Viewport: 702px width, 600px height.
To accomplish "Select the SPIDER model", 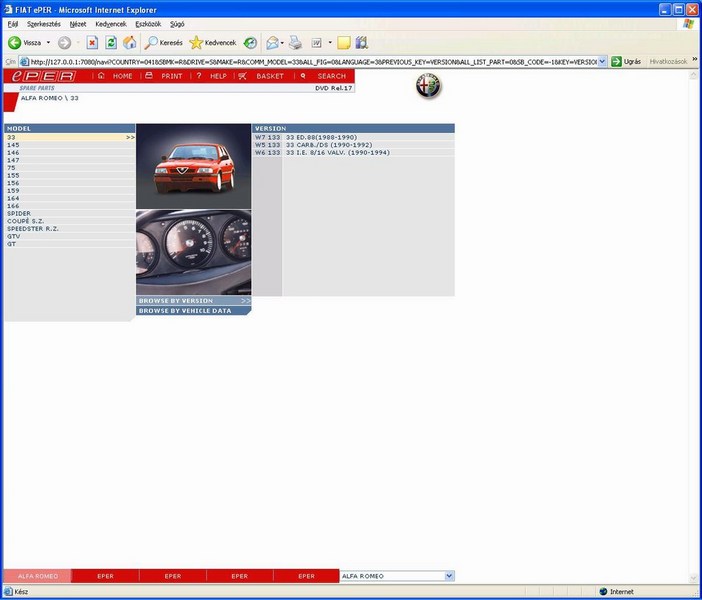I will click(x=69, y=214).
